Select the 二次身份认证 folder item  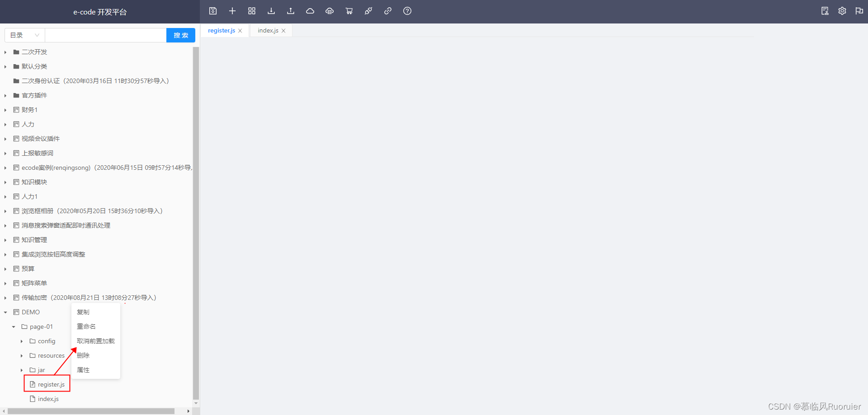click(x=95, y=81)
